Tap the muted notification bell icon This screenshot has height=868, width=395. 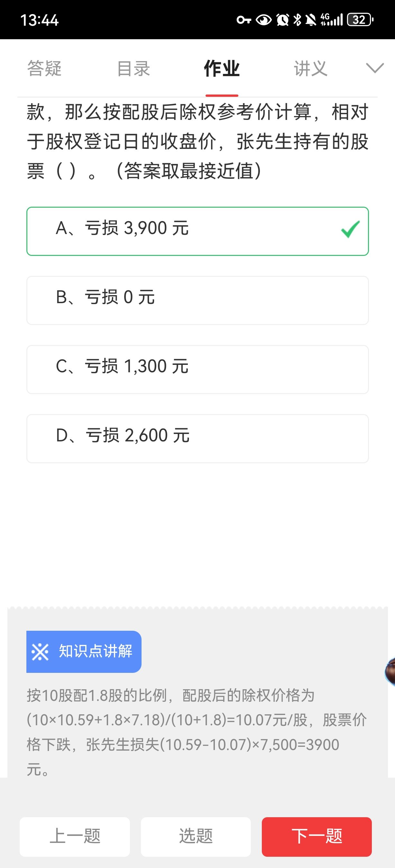[x=311, y=20]
